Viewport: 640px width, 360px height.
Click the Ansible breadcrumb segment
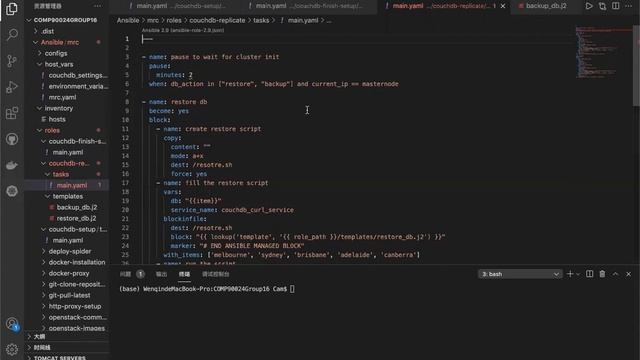[x=128, y=20]
